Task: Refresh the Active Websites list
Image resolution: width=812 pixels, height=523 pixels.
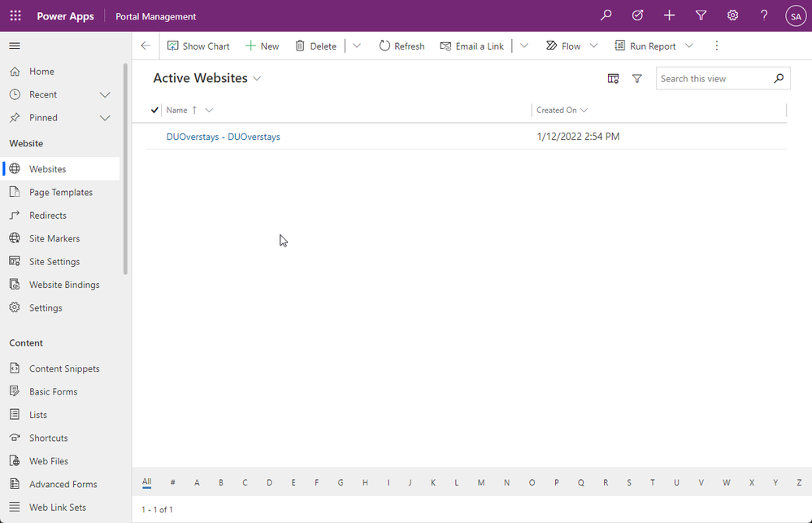Action: point(402,46)
